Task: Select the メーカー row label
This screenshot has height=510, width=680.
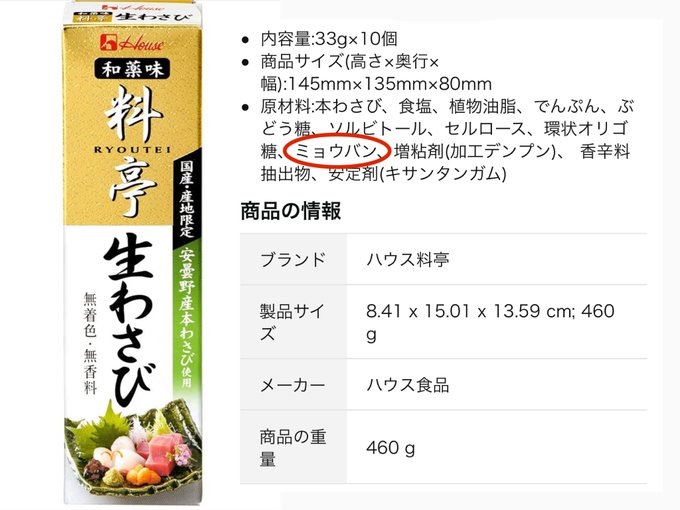Action: (x=293, y=385)
